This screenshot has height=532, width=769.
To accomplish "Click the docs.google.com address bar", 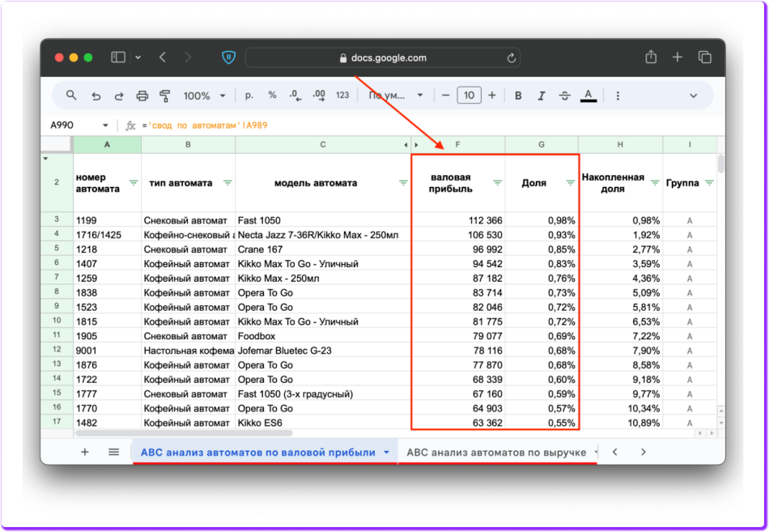I will click(383, 57).
